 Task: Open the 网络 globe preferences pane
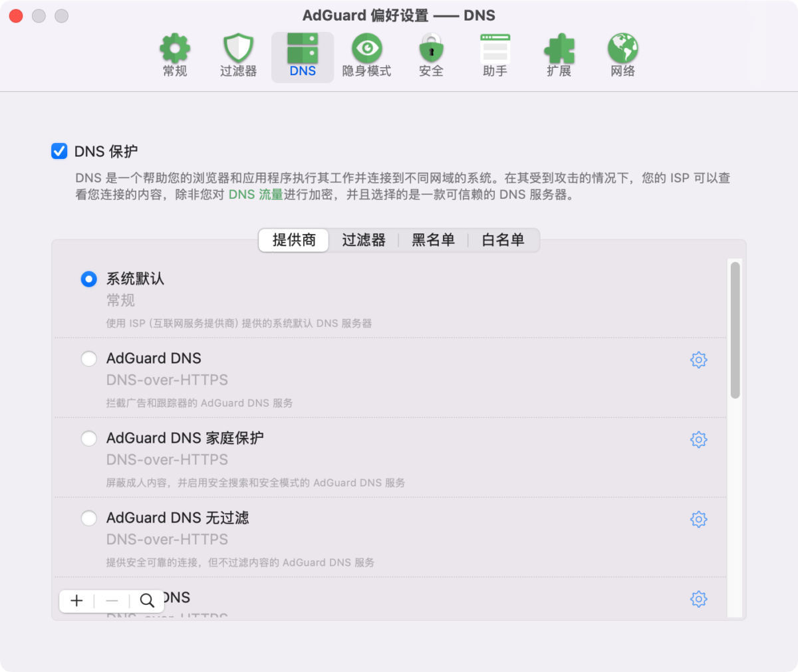[x=622, y=56]
